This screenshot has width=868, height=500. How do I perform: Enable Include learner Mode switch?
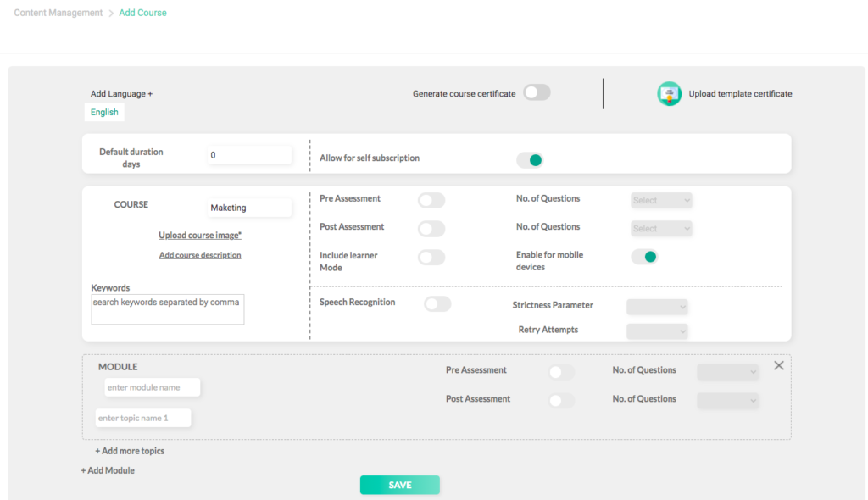click(431, 258)
